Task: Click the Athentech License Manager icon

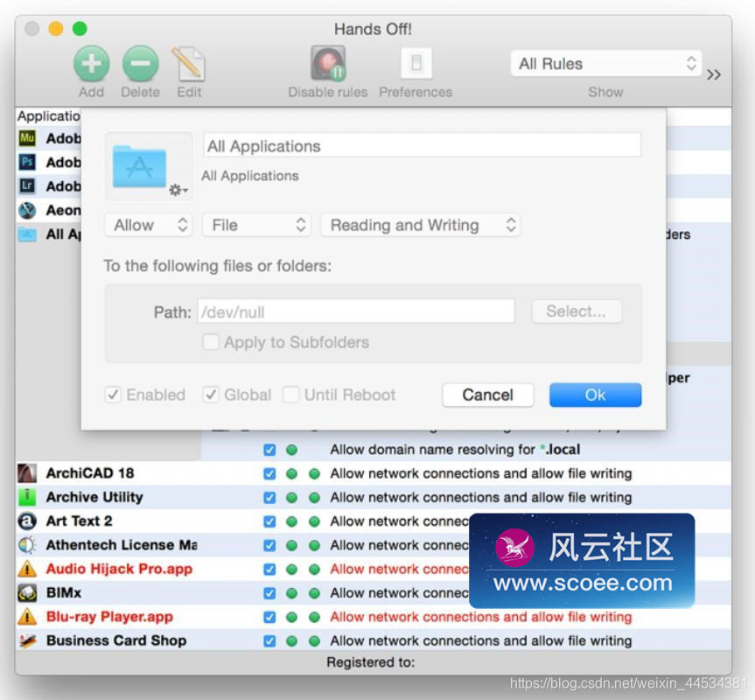Action: coord(27,545)
